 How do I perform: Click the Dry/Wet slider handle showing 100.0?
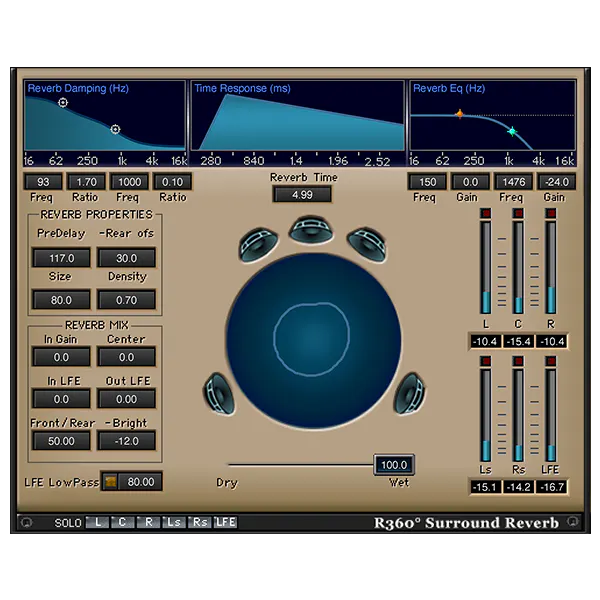tap(394, 465)
